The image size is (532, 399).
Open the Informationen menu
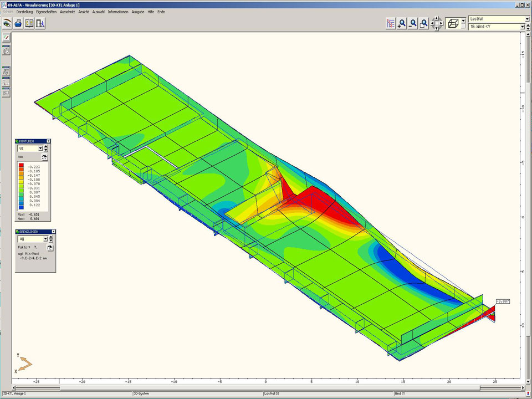[x=118, y=12]
